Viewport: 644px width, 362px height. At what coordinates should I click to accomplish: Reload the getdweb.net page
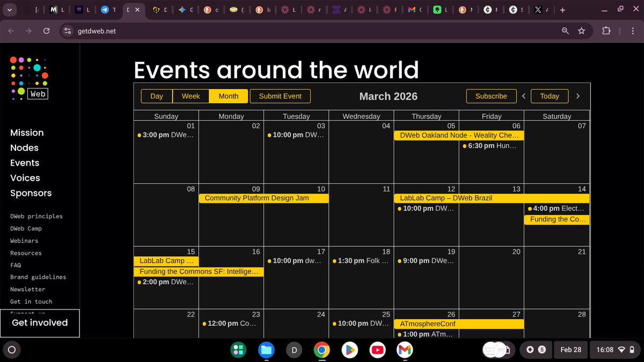47,31
